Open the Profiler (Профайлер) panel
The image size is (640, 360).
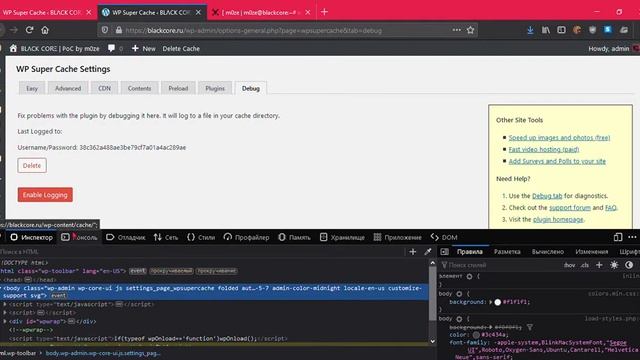pos(246,237)
